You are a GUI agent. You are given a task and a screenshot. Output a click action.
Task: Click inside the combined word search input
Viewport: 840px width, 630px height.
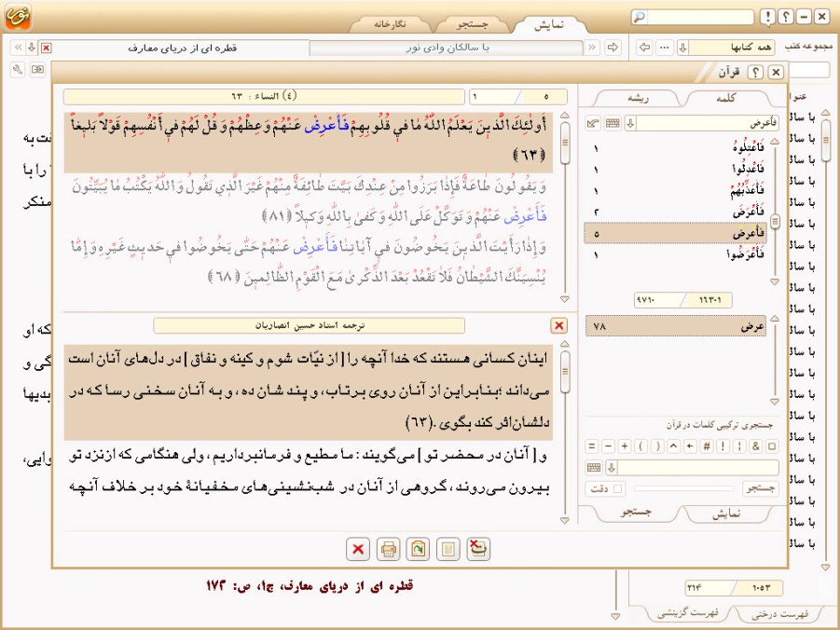pyautogui.click(x=697, y=468)
